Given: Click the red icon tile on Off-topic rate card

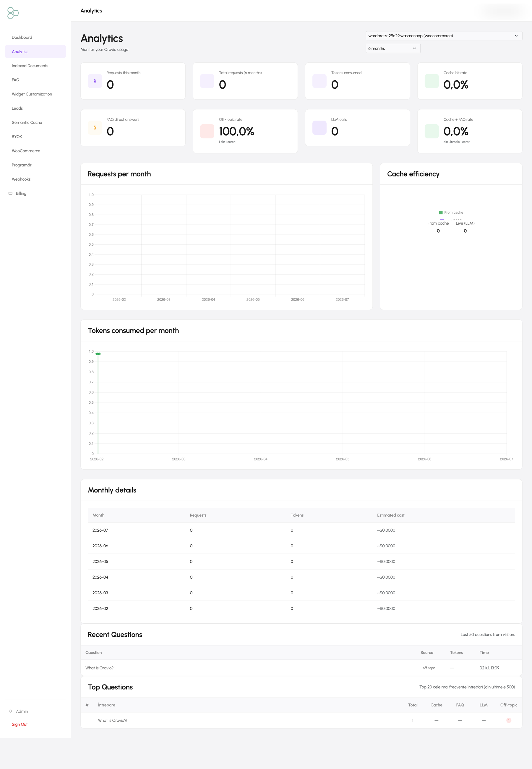Looking at the screenshot, I should (207, 131).
